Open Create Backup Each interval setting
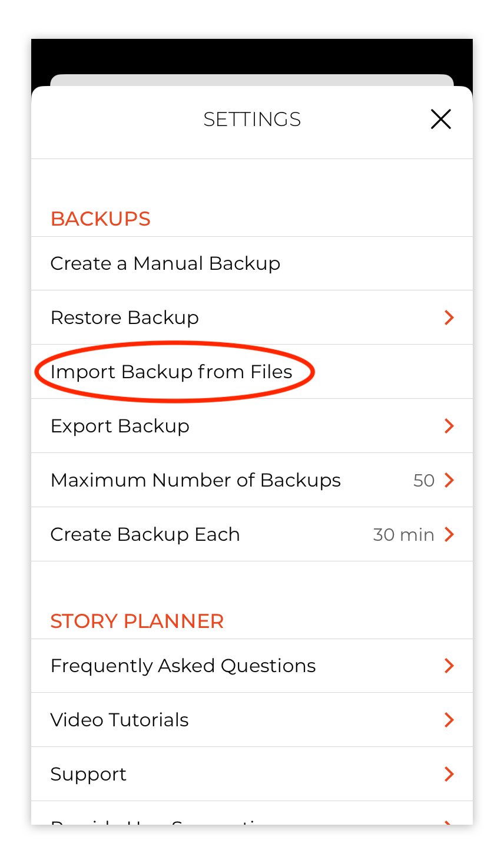Viewport: 504px width, 863px height. point(252,534)
